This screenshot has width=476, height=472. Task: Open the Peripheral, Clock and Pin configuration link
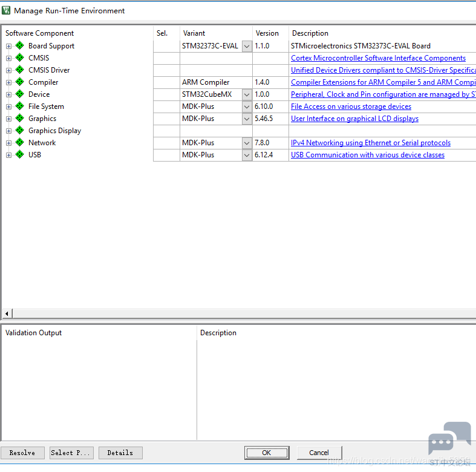[383, 94]
